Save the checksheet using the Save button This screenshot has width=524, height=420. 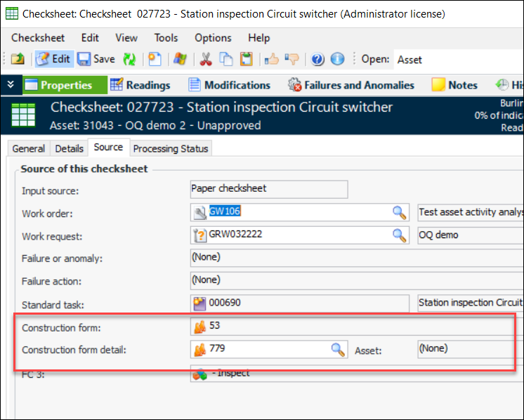(x=96, y=59)
